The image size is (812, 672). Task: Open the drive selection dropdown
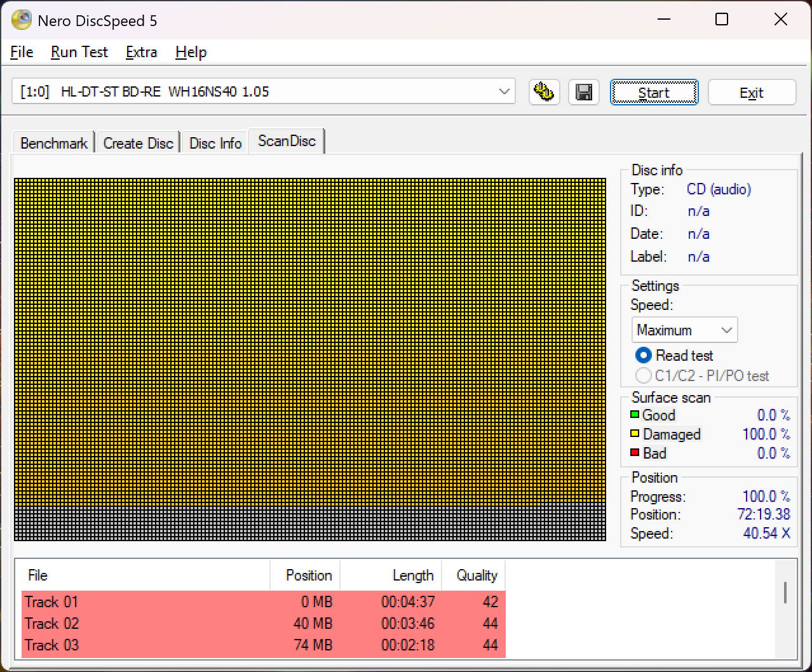tap(264, 91)
